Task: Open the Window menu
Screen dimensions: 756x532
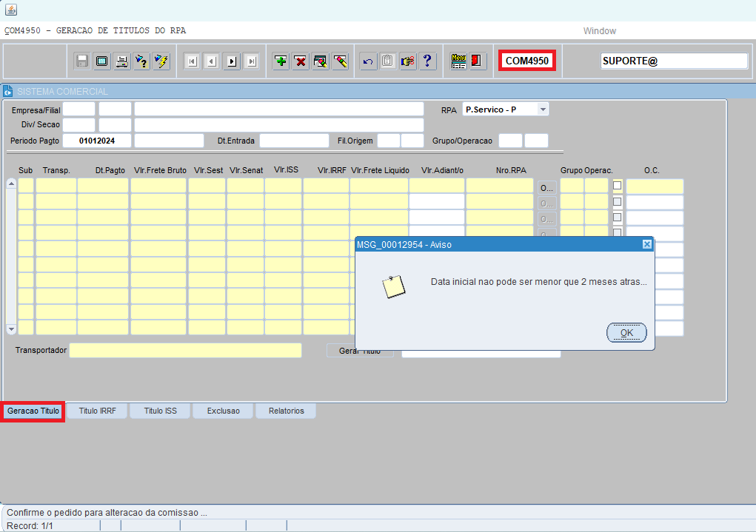Action: coord(599,31)
